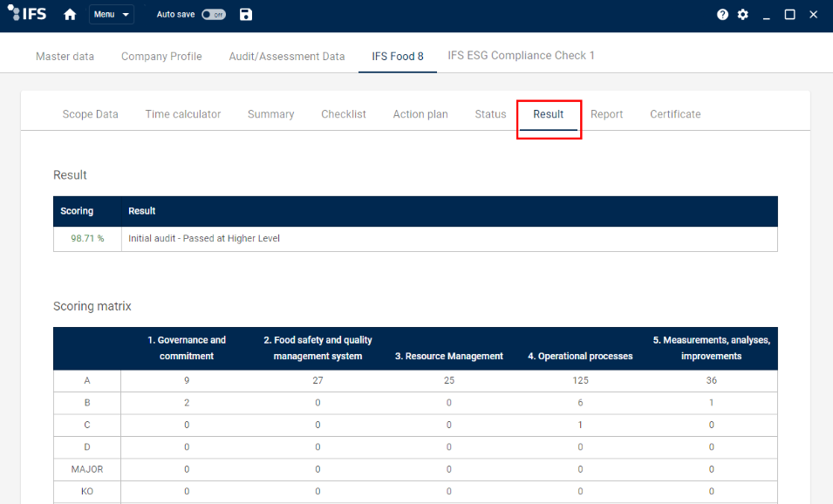
Task: Switch to the Master data tab
Action: (x=65, y=57)
